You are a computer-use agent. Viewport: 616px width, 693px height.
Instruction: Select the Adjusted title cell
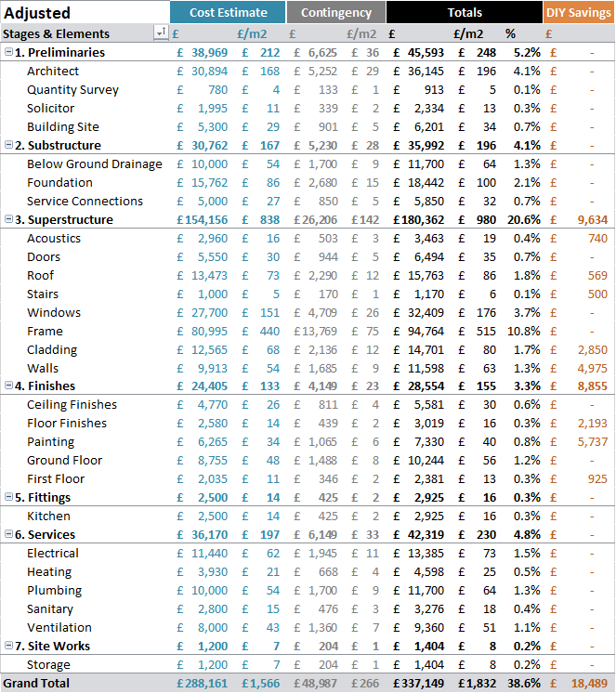[37, 13]
